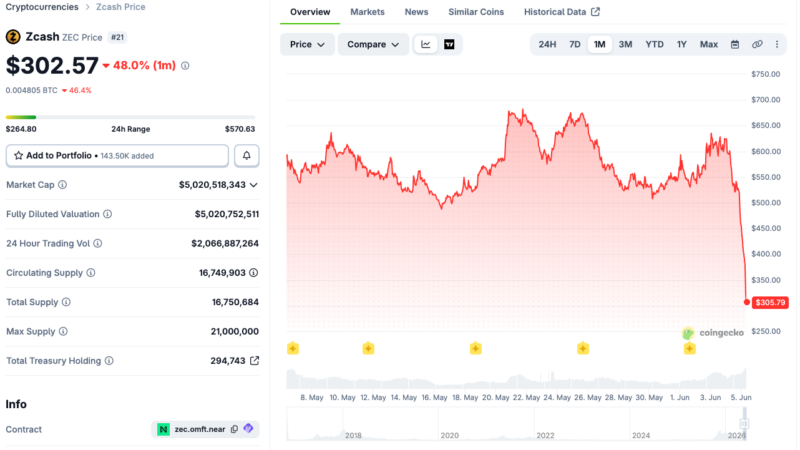Click the 21,000,000 max supply value
This screenshot has width=800, height=450.
[235, 332]
